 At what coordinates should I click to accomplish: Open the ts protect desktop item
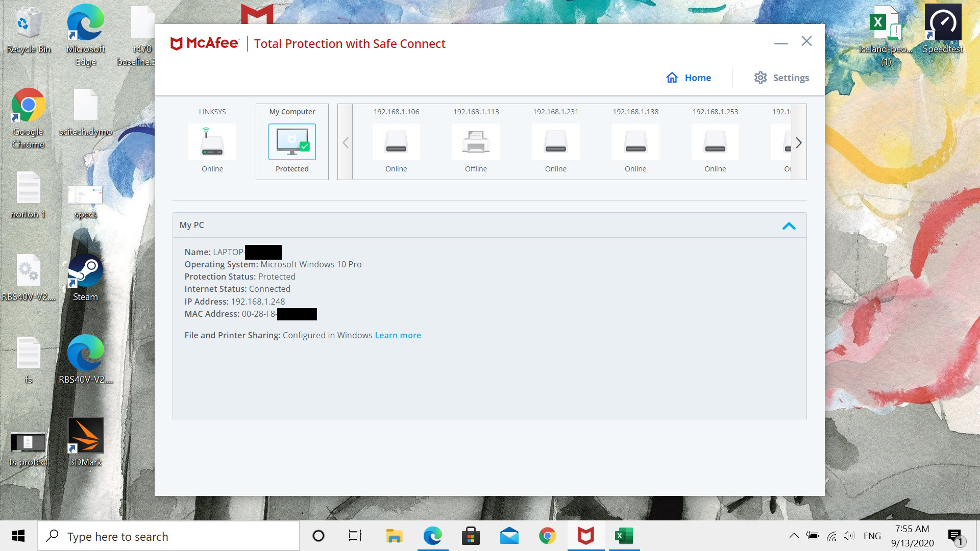[28, 449]
